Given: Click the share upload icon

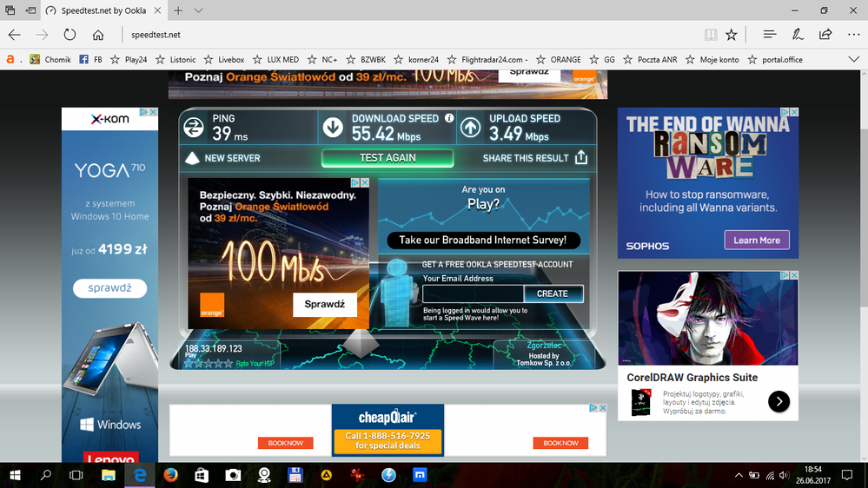Looking at the screenshot, I should 581,158.
